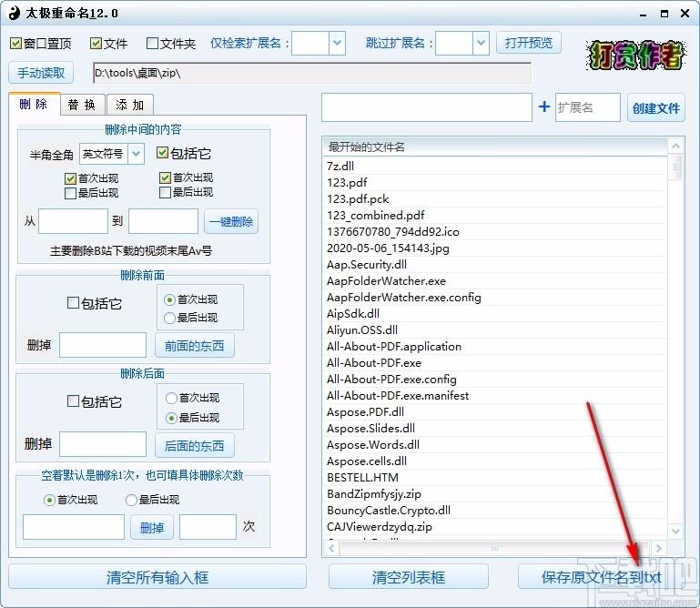This screenshot has width=700, height=608.
Task: Expand the 跳过扩展名 dropdown
Action: click(481, 43)
